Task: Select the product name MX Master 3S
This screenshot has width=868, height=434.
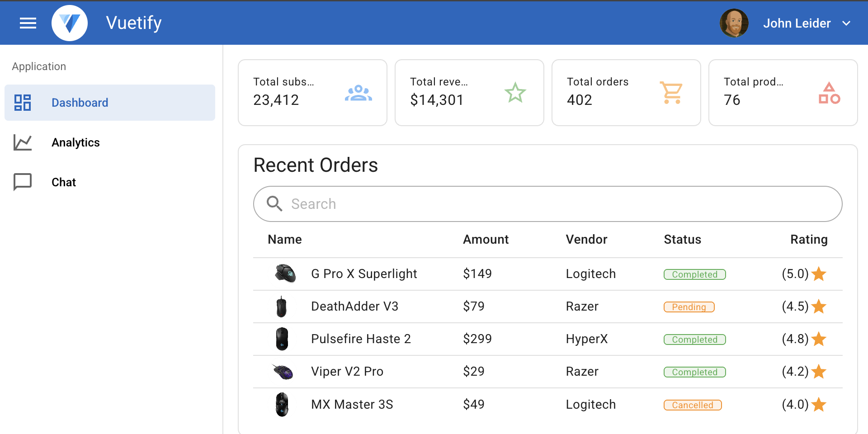Action: coord(352,404)
